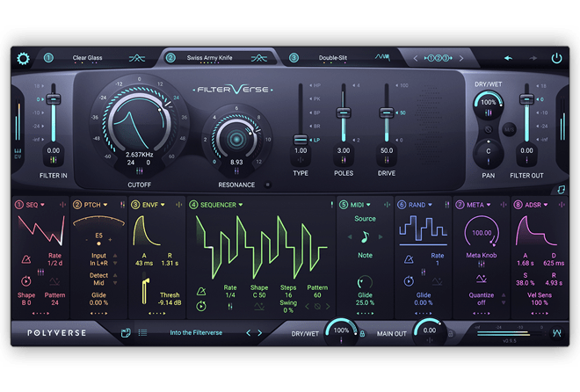Click the save preset icon
580x392 pixels.
point(126,332)
